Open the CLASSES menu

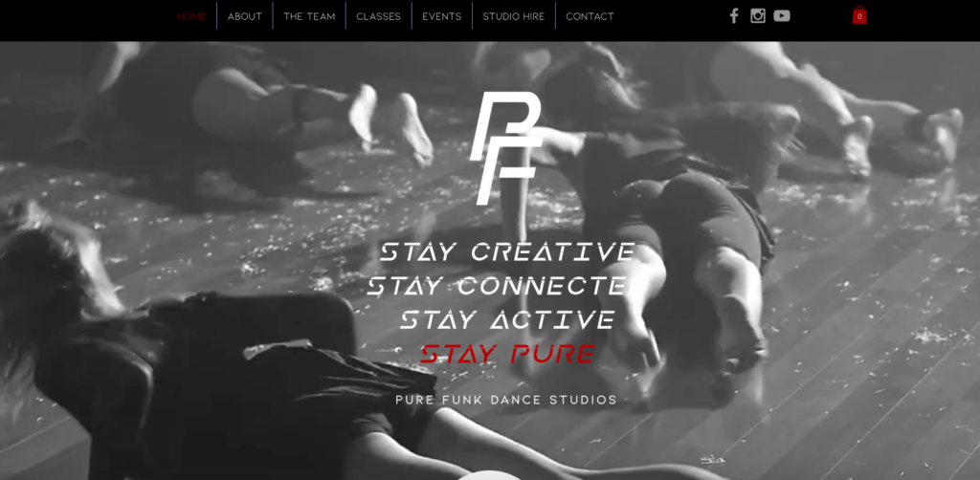point(379,16)
